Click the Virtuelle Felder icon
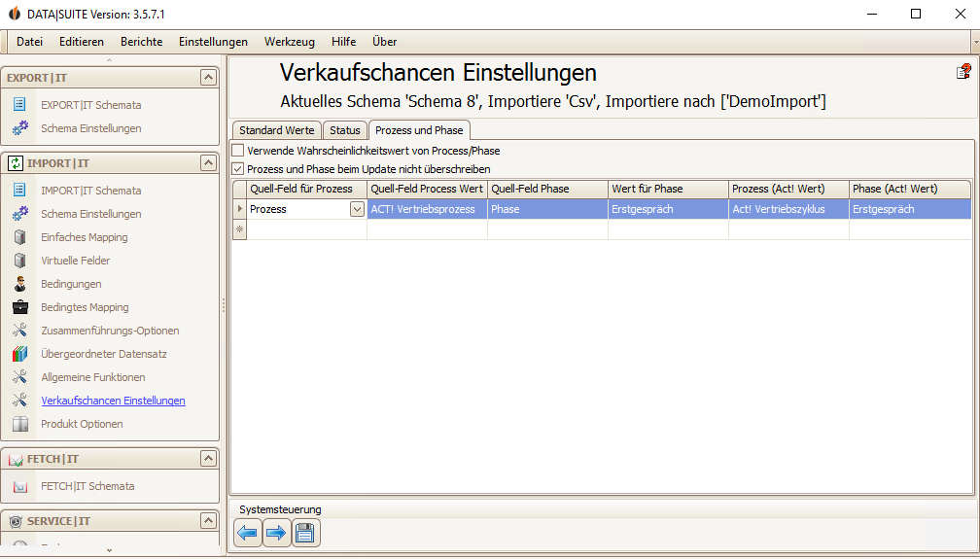980x559 pixels. pos(20,261)
